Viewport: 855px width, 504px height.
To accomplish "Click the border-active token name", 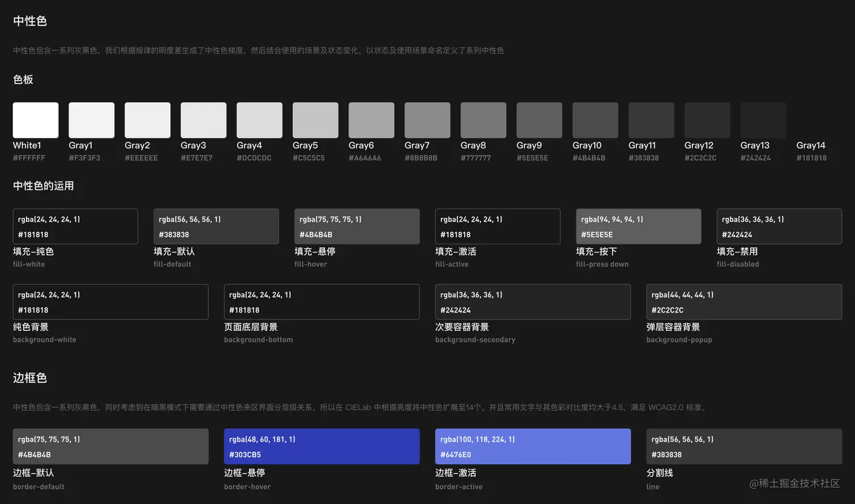I will click(459, 487).
